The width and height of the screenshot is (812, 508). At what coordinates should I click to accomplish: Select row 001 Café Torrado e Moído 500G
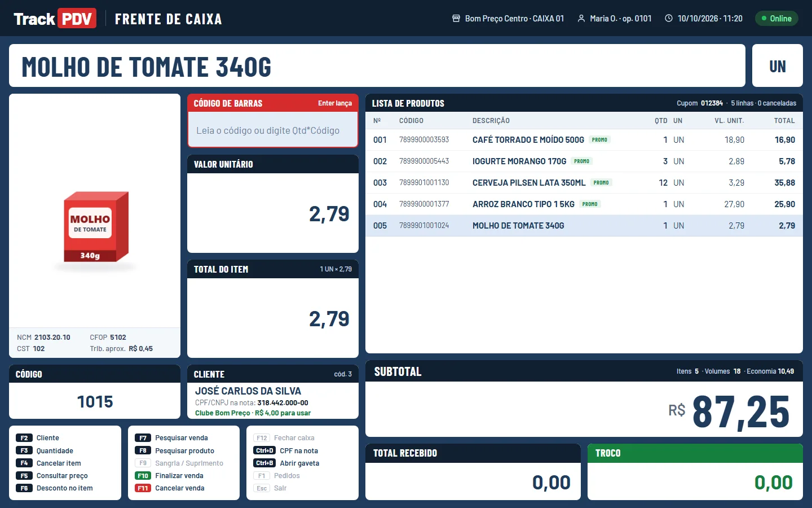click(584, 140)
